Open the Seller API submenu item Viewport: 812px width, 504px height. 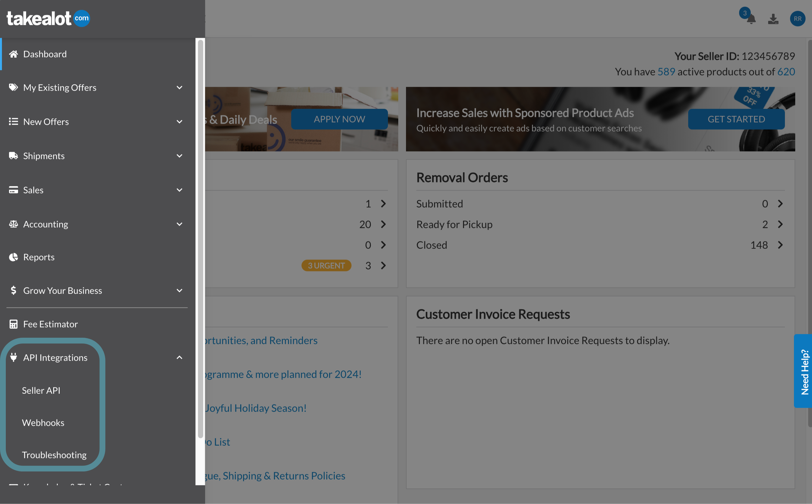41,390
